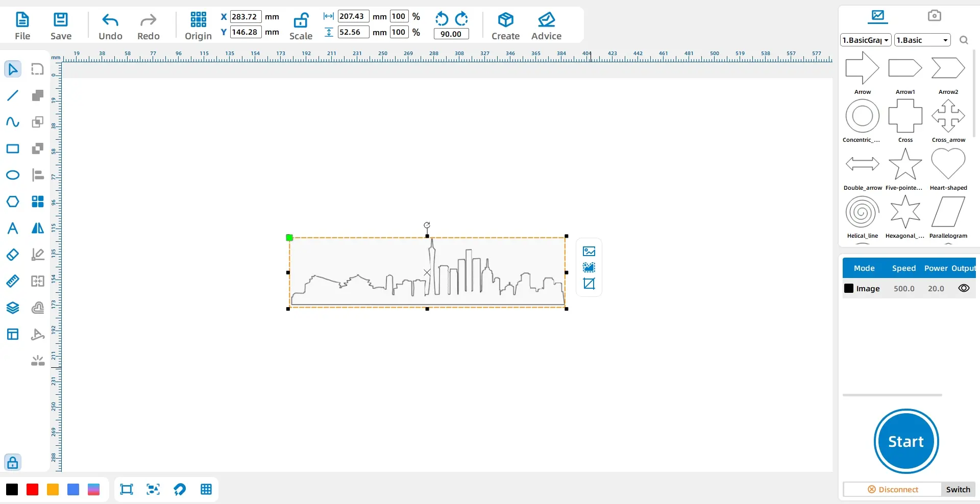Open the 1.BasicGraph category dropdown
This screenshot has height=504, width=980.
pos(866,40)
